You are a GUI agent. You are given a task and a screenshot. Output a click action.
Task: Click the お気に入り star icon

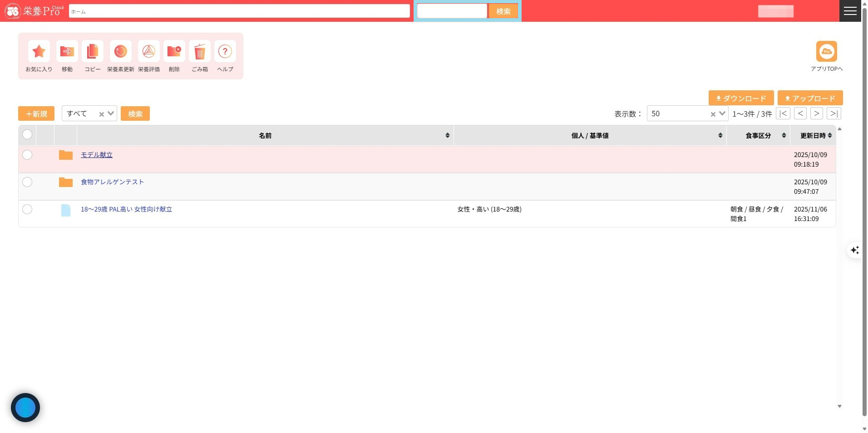(x=39, y=52)
